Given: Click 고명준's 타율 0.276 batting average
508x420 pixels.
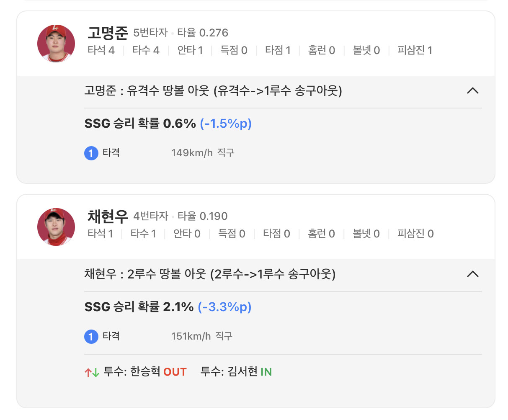Looking at the screenshot, I should 203,33.
